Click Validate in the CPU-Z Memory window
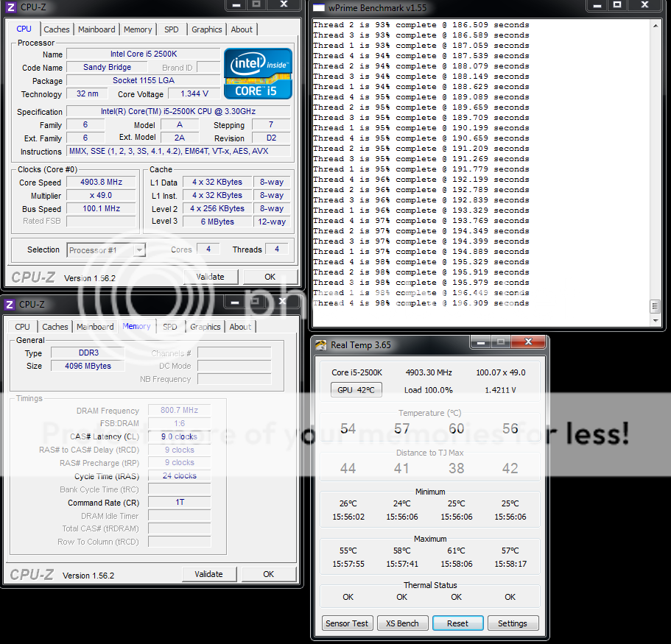This screenshot has width=671, height=644. (x=209, y=574)
